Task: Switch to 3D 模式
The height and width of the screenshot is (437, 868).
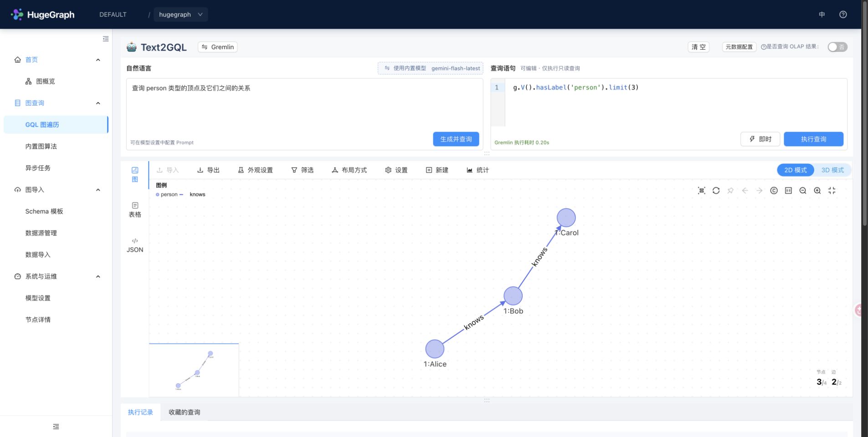Action: 832,170
